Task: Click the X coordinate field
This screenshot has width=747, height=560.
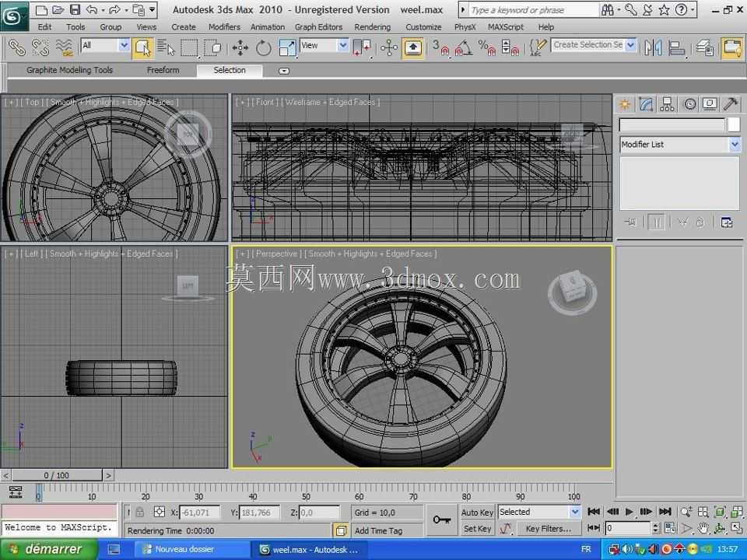Action: (199, 513)
